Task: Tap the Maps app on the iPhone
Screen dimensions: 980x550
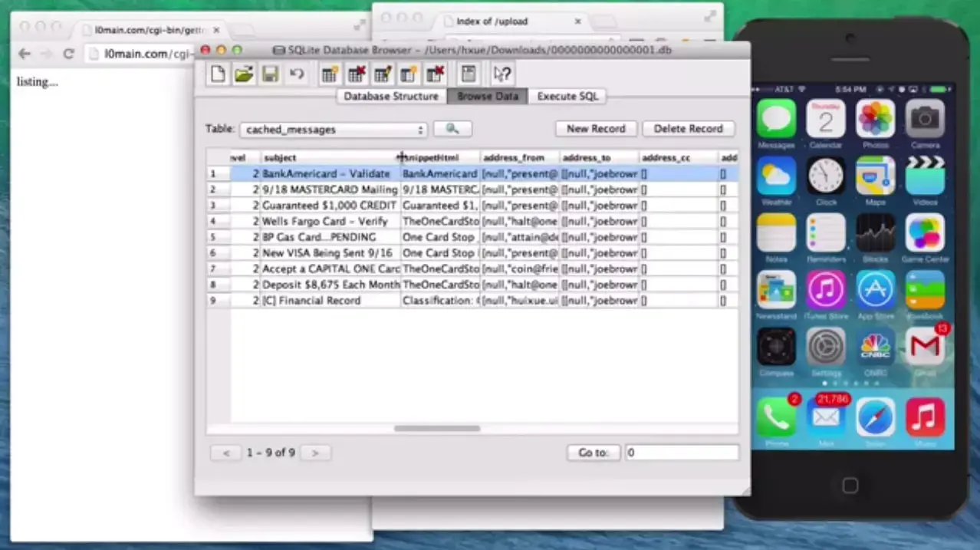Action: tap(875, 176)
